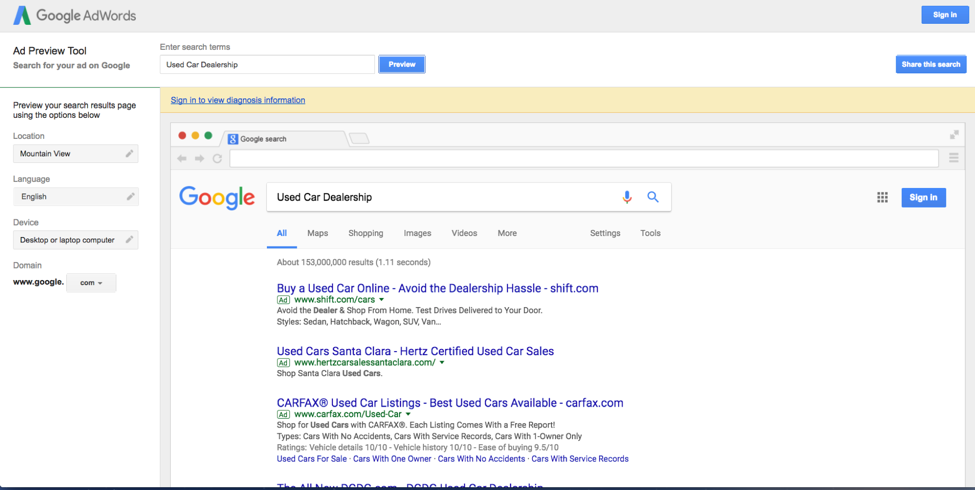Click the Google search browser tab
The image size is (975, 490).
(x=284, y=139)
